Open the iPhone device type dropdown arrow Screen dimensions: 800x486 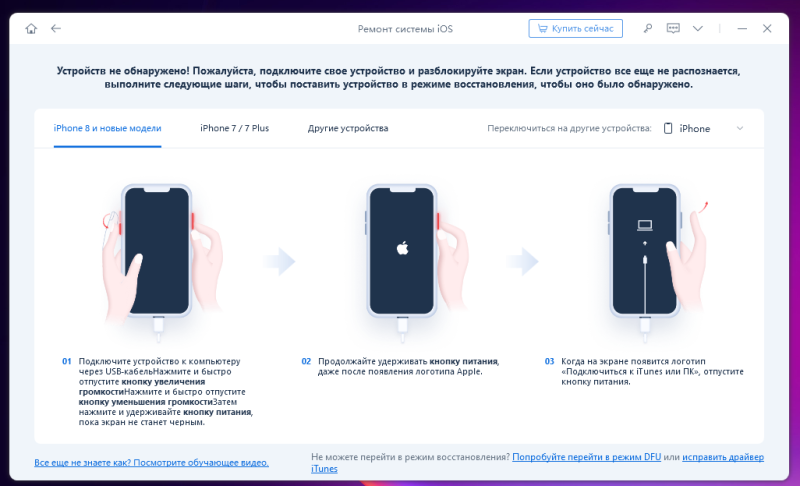click(x=740, y=129)
